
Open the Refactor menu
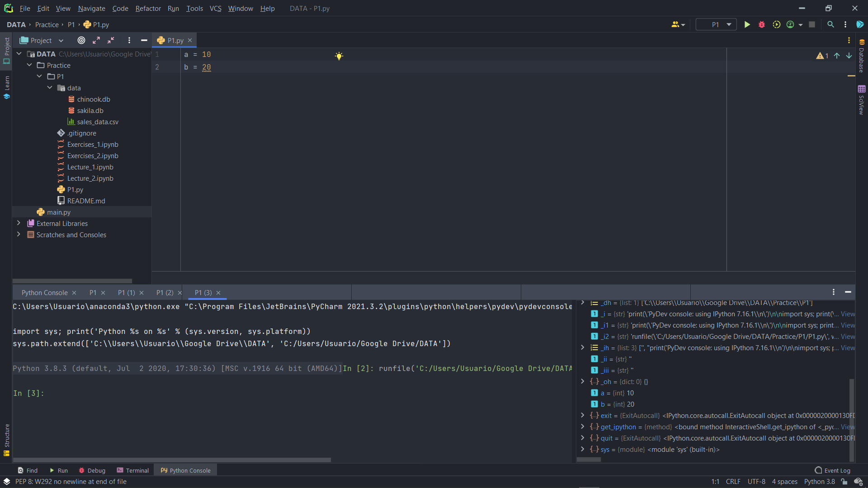click(x=148, y=9)
